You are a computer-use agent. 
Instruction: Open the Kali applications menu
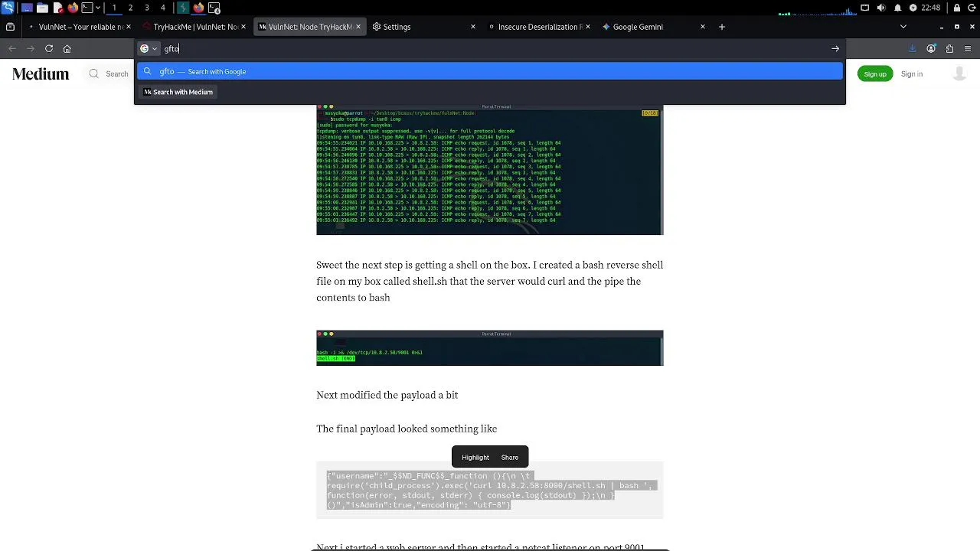(x=8, y=8)
